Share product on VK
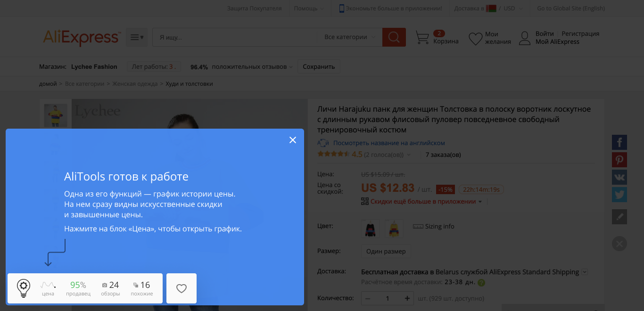This screenshot has height=311, width=644. [619, 177]
